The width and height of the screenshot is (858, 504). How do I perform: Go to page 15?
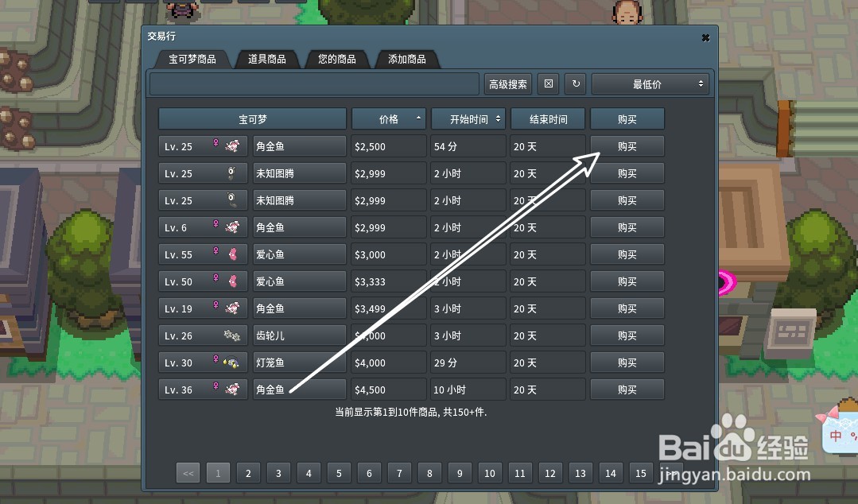641,473
